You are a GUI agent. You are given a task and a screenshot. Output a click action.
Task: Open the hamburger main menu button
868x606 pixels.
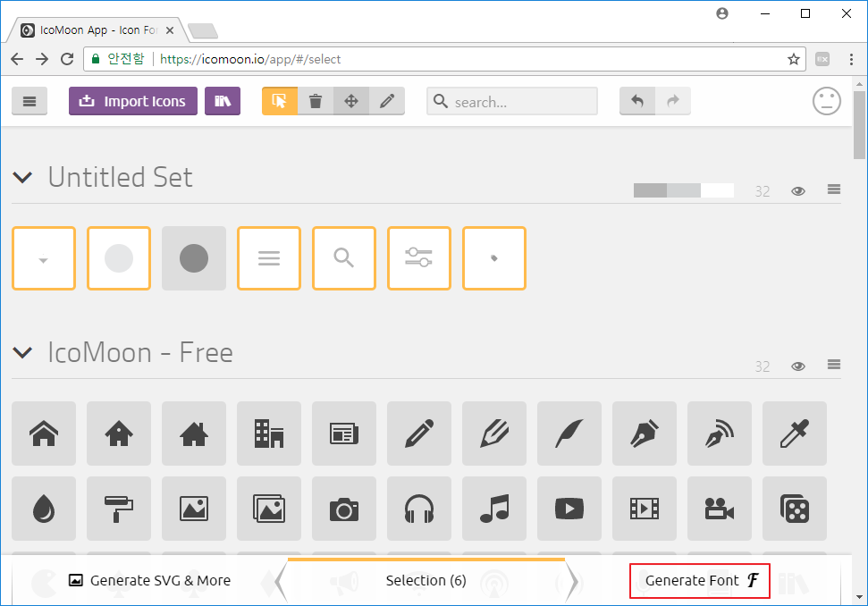29,101
